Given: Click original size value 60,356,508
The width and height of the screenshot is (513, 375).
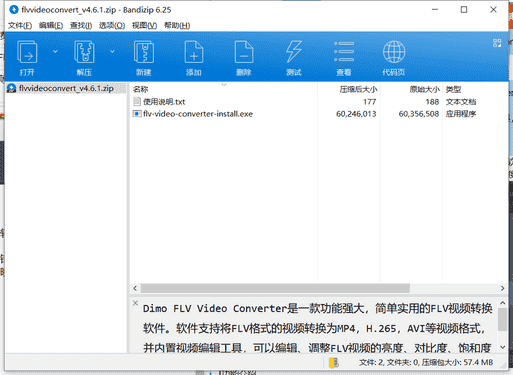Looking at the screenshot, I should point(419,114).
